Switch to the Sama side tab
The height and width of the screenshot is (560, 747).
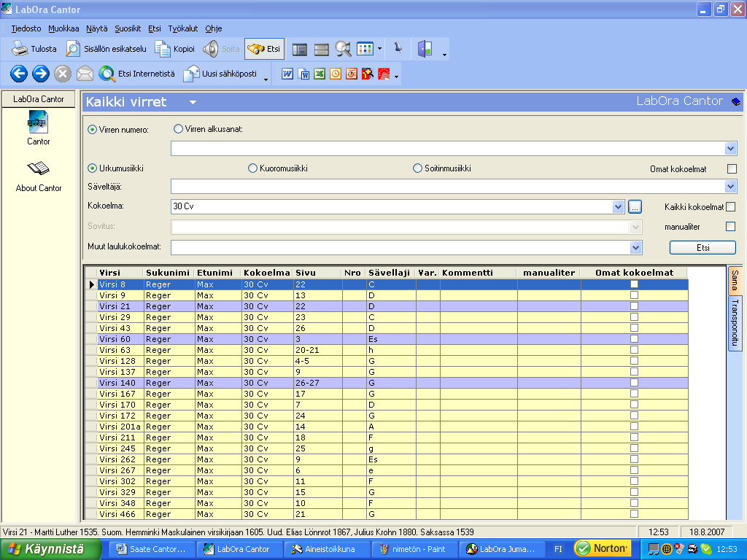point(735,281)
